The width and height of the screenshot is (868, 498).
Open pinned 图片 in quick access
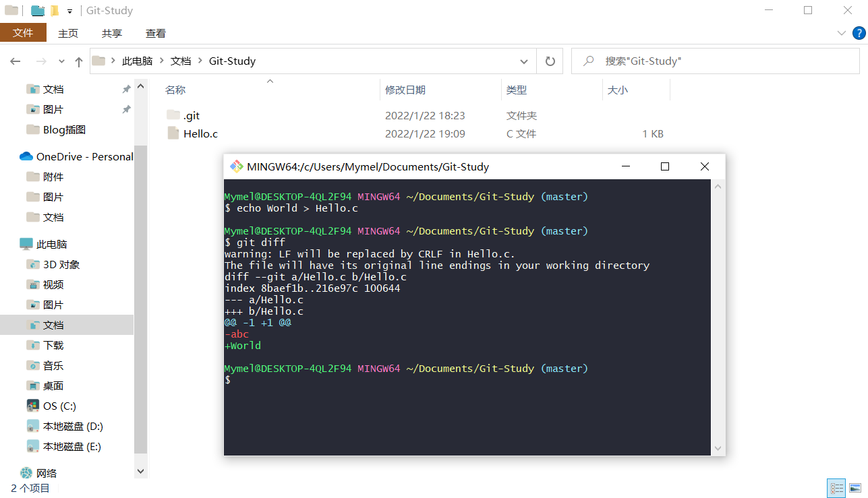(x=53, y=109)
